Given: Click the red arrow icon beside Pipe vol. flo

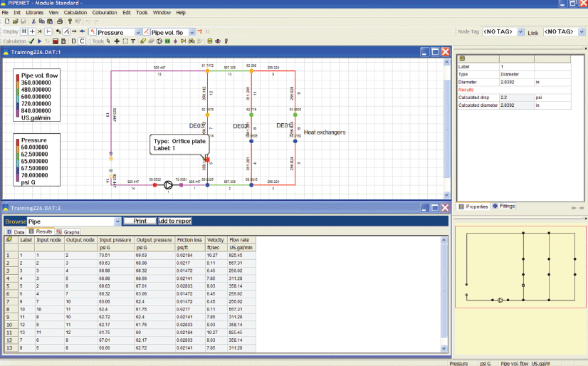Looking at the screenshot, I should 200,32.
